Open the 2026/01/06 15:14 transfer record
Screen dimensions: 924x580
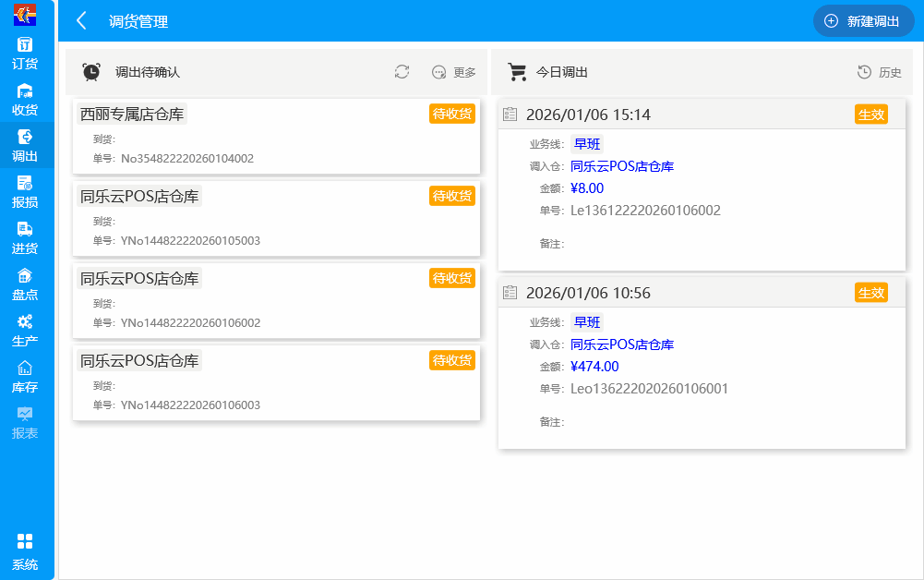pos(702,185)
